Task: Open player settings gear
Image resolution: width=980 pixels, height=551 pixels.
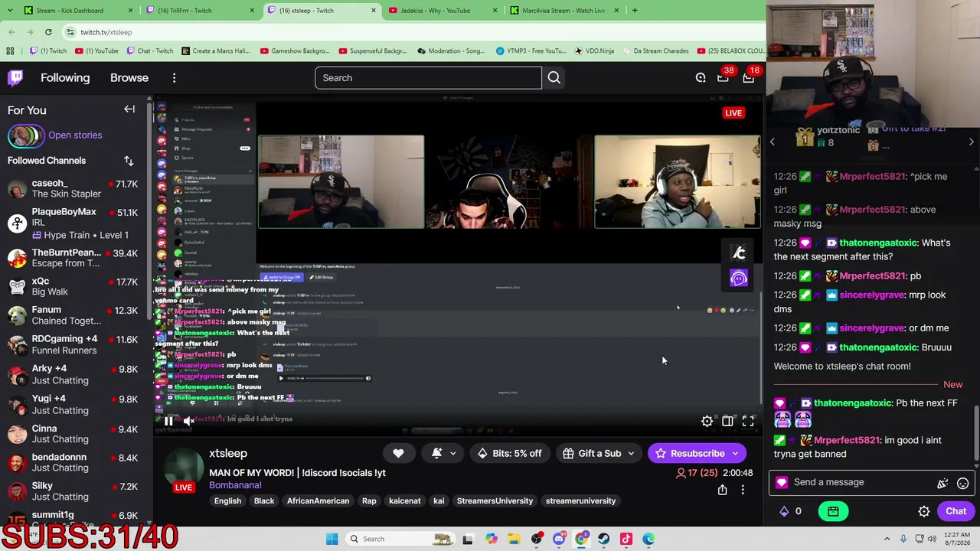Action: point(707,421)
